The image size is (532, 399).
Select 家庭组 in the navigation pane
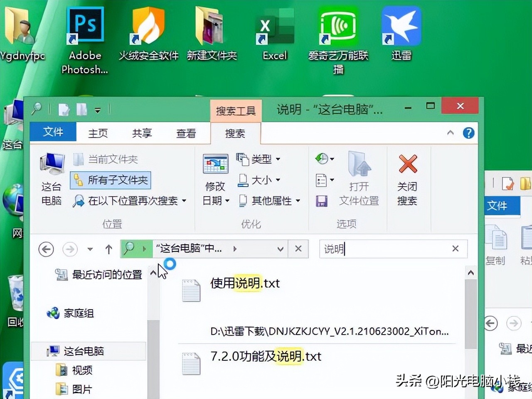pyautogui.click(x=71, y=313)
